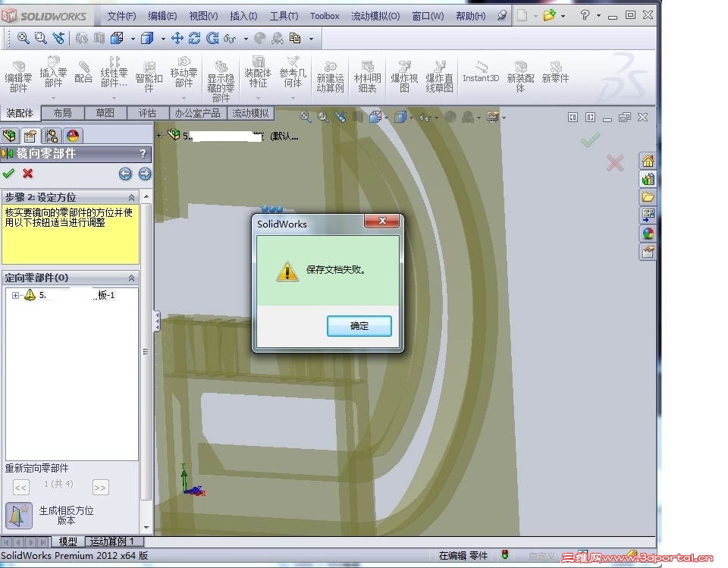The image size is (728, 568).
Task: Expand the 板-1 component tree item
Action: click(15, 295)
